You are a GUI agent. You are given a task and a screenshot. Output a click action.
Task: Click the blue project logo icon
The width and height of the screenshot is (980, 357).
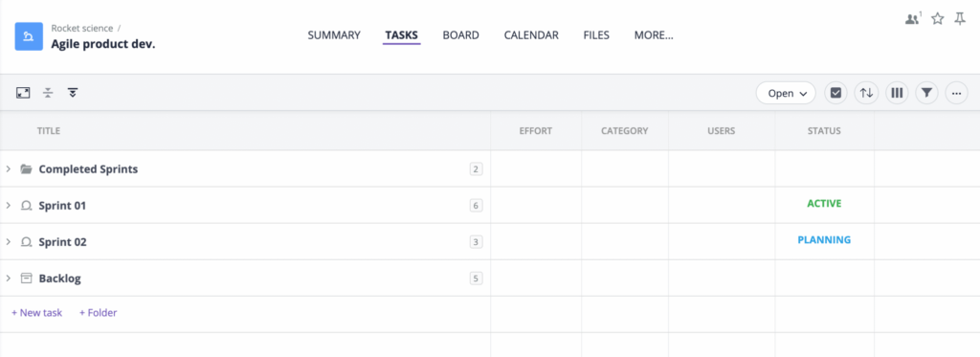[x=29, y=37]
